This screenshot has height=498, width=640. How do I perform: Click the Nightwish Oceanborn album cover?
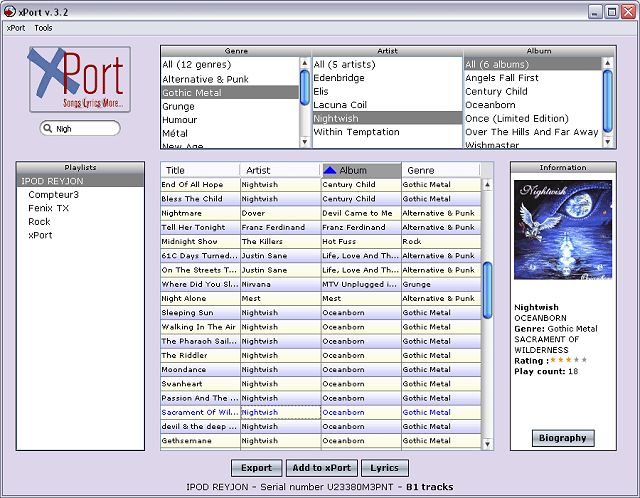click(x=562, y=230)
